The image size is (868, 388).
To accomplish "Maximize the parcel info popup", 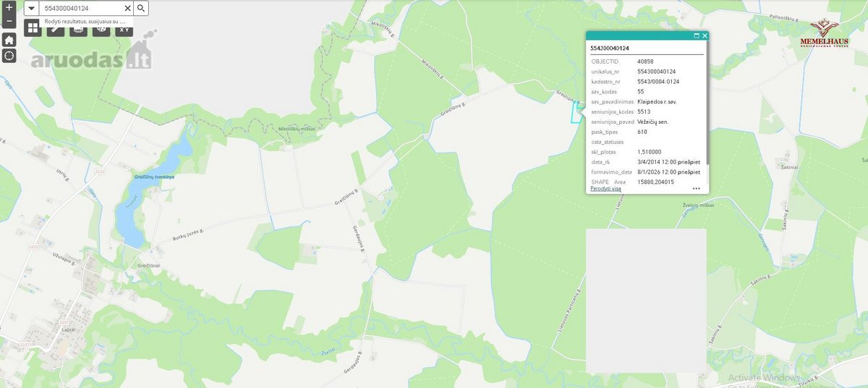I will [x=697, y=35].
